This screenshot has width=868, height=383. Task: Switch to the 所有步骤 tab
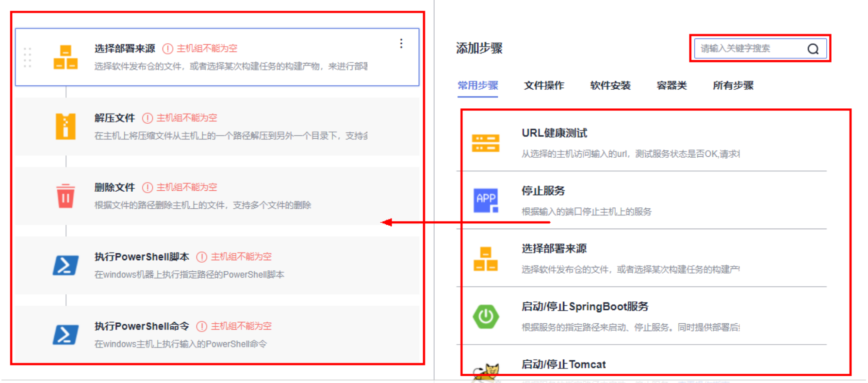pyautogui.click(x=733, y=85)
